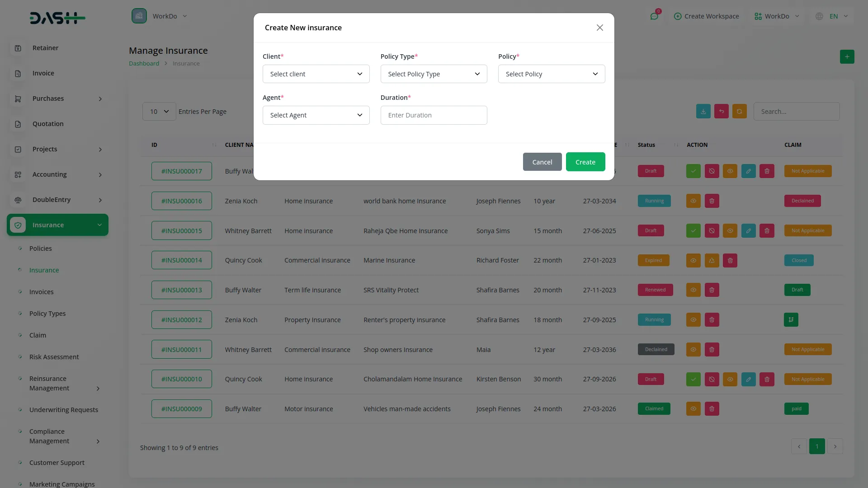
Task: View insurance INSU000009 using the eye icon
Action: 693,409
